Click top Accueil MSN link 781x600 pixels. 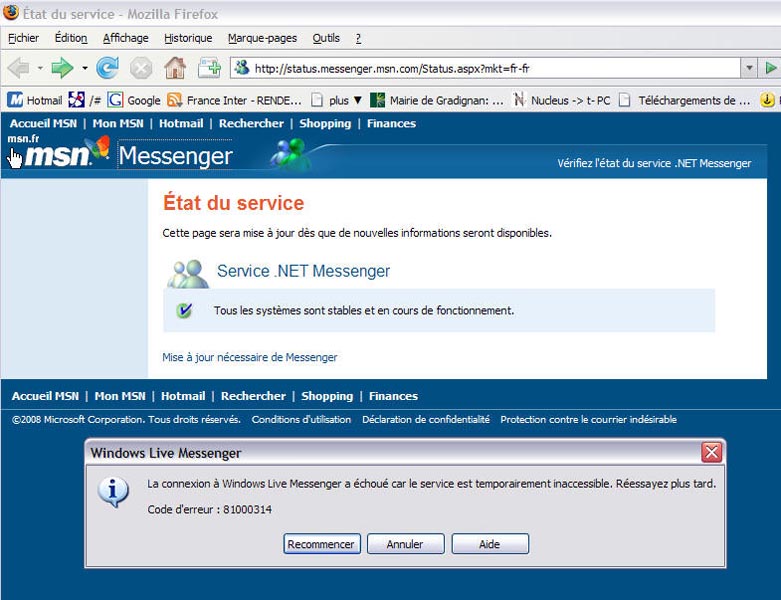click(x=43, y=123)
